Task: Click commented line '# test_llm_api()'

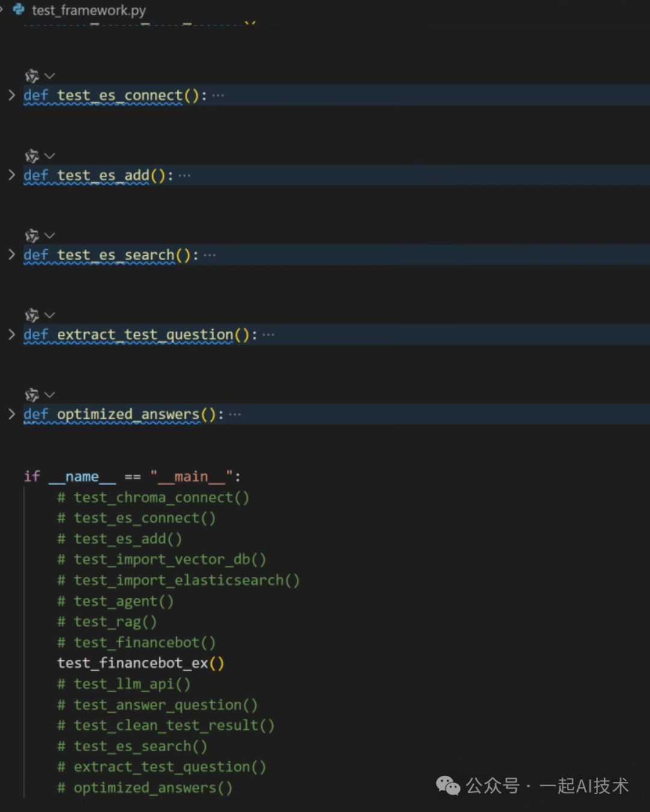Action: click(x=123, y=684)
